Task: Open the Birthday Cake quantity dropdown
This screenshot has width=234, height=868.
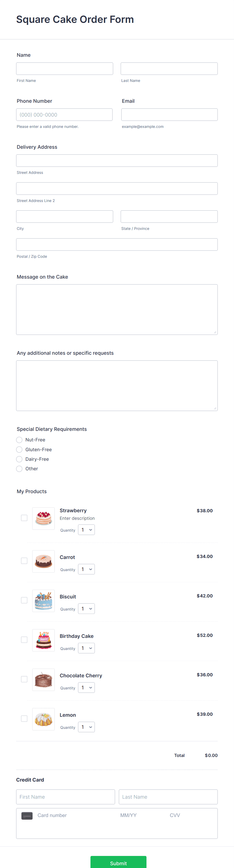Action: [87, 648]
